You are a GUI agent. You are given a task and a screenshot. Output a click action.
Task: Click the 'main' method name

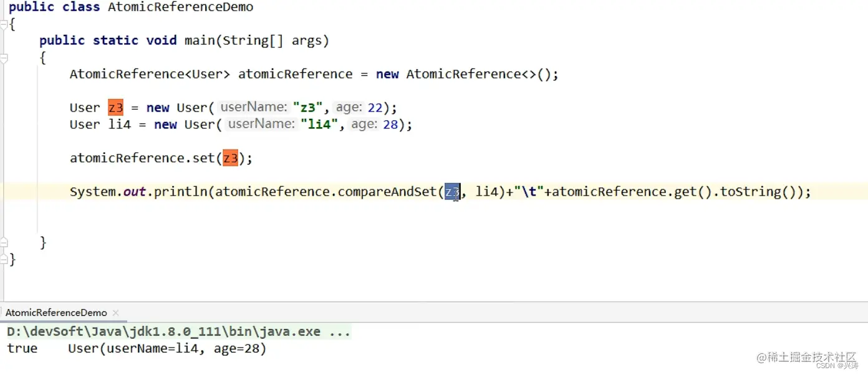200,40
